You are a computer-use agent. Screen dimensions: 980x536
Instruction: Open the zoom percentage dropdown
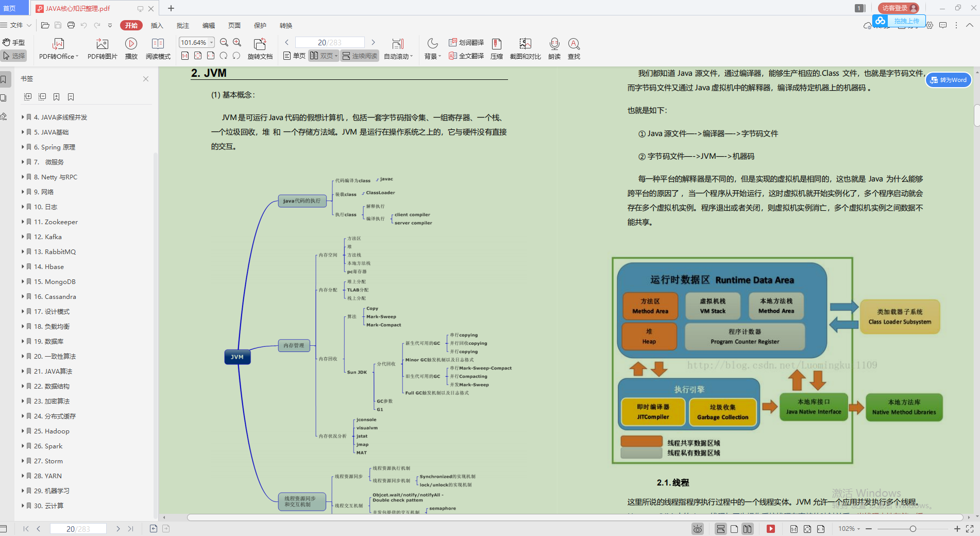(x=211, y=42)
